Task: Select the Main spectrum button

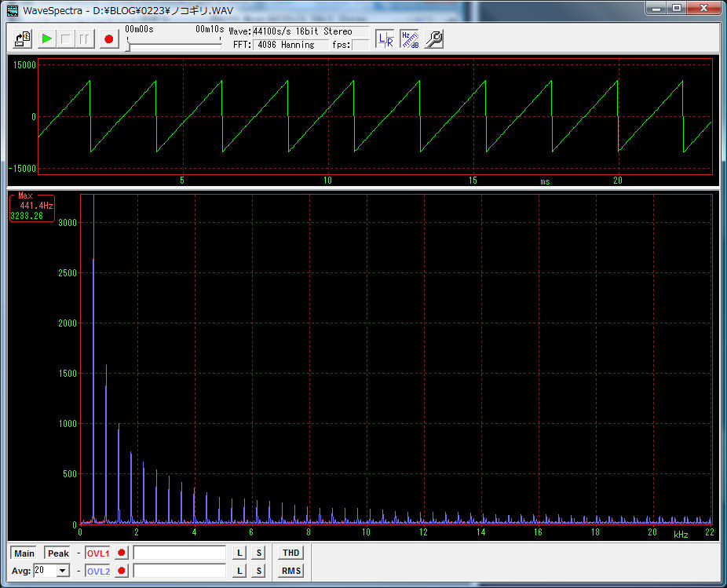Action: [24, 553]
